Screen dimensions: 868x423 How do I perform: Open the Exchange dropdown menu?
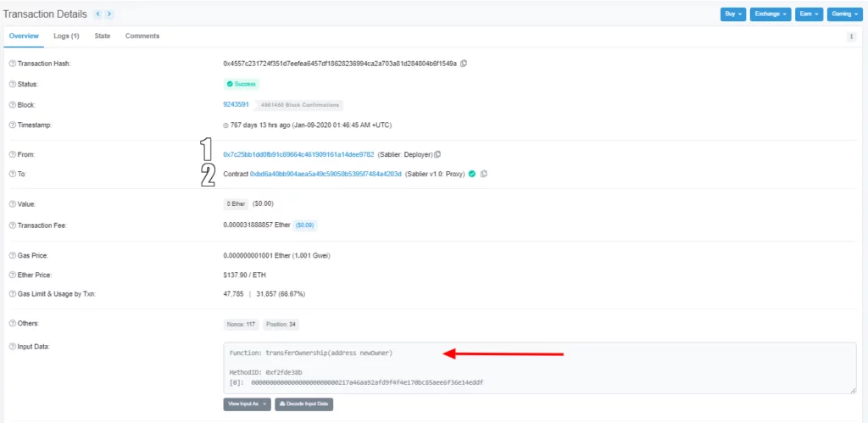click(x=771, y=14)
